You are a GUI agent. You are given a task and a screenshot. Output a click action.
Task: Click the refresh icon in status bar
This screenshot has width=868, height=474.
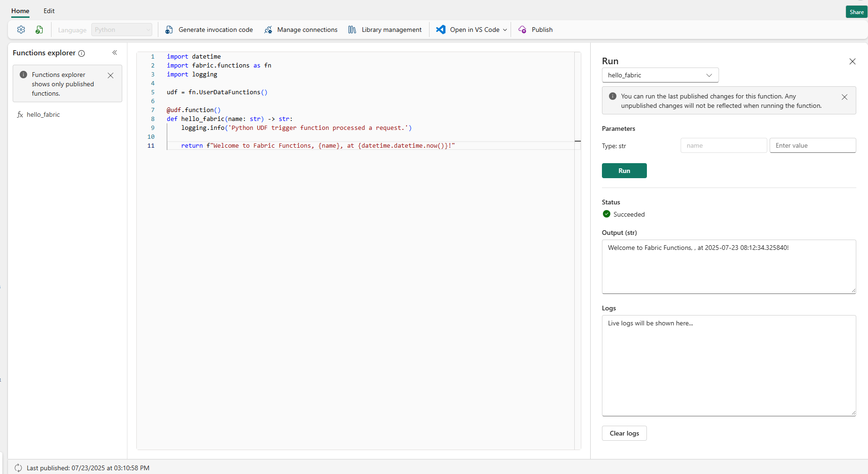18,468
